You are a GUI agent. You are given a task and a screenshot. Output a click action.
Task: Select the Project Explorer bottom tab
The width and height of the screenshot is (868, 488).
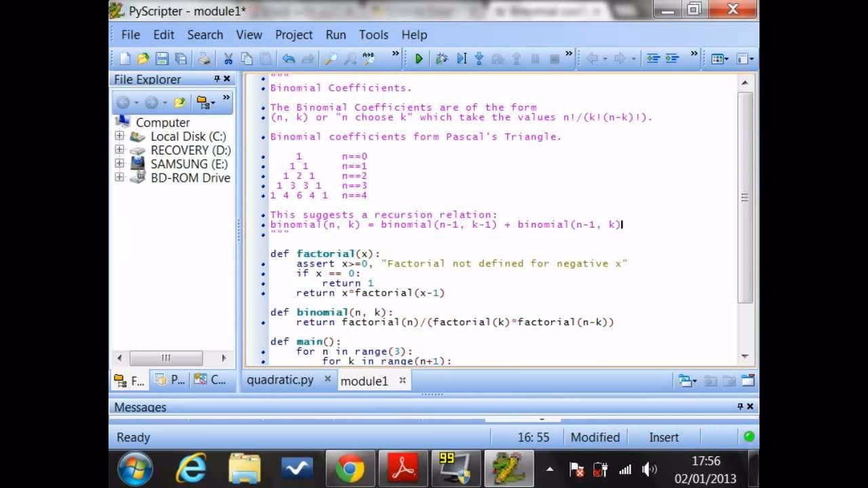click(170, 380)
